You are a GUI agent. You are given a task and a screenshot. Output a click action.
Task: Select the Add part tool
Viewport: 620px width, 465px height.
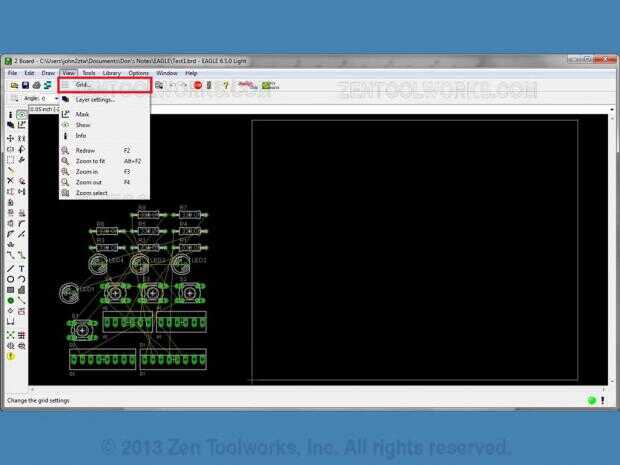point(21,181)
